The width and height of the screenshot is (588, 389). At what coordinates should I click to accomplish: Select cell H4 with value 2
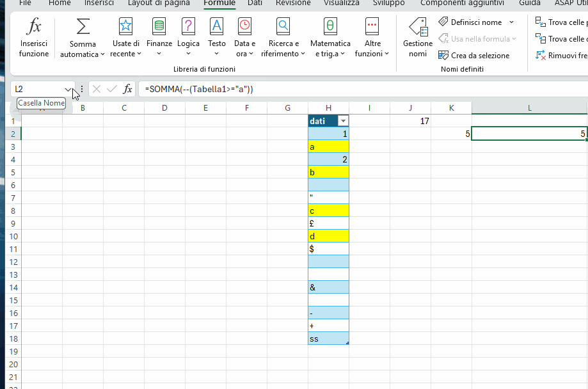click(328, 159)
